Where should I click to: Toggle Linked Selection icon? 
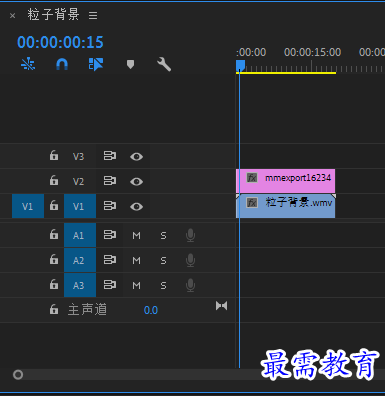pyautogui.click(x=96, y=64)
